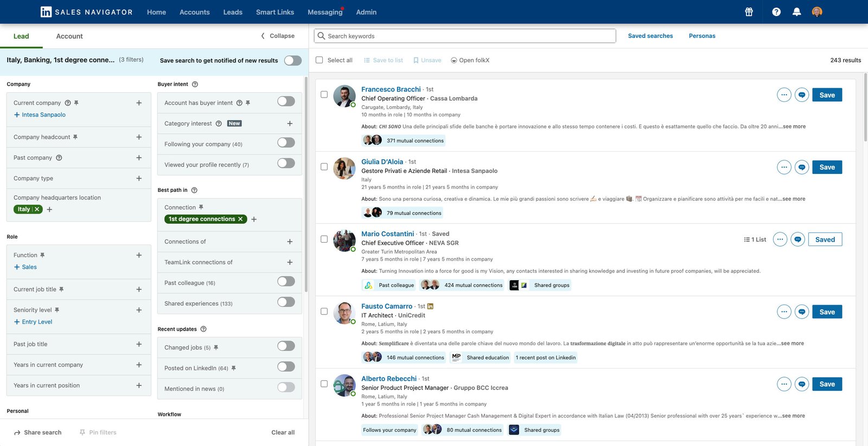This screenshot has width=868, height=446.
Task: Click the LinkedIn Sales Navigator logo
Action: 86,12
